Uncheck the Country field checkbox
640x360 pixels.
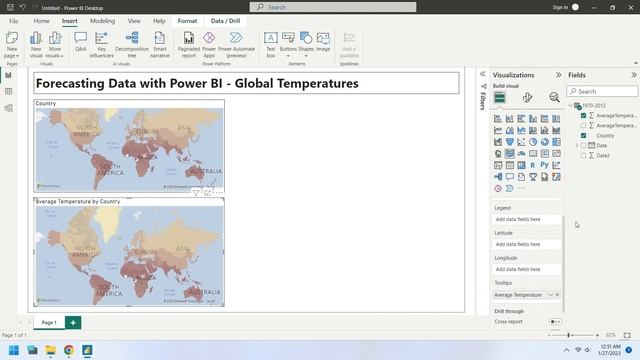583,136
